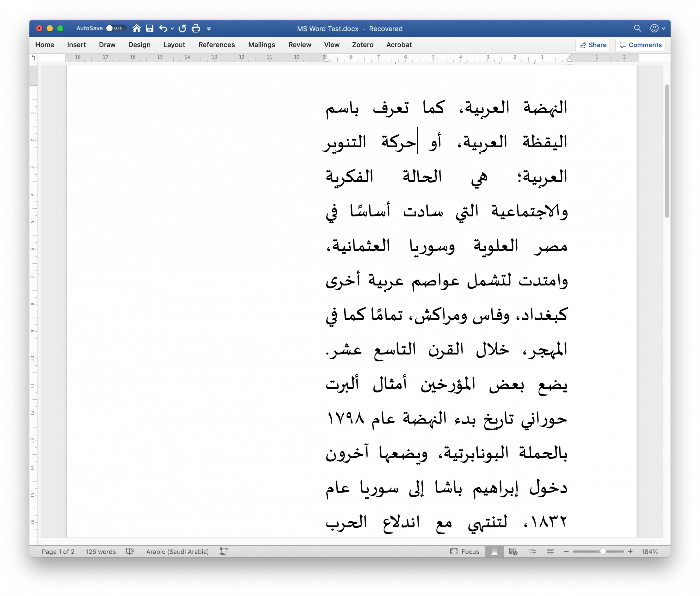Select Print Layout view button

point(494,551)
